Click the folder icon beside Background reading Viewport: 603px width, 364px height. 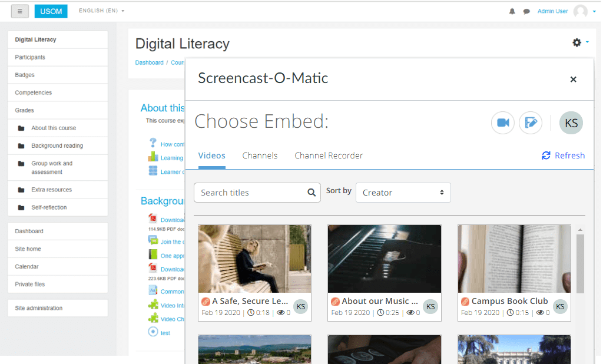click(x=21, y=146)
